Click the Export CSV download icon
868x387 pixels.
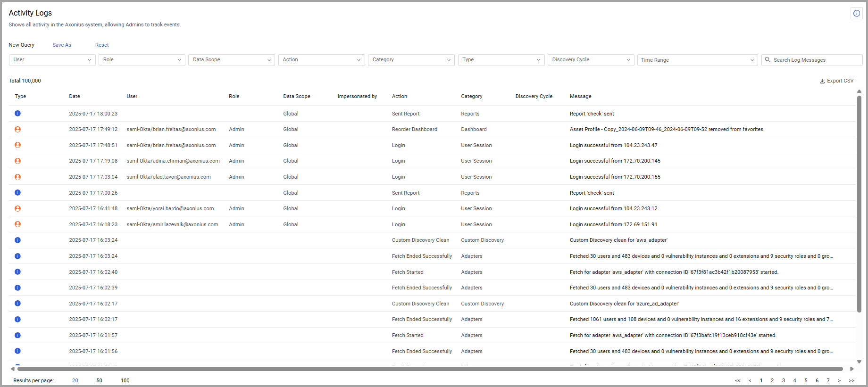pyautogui.click(x=822, y=81)
